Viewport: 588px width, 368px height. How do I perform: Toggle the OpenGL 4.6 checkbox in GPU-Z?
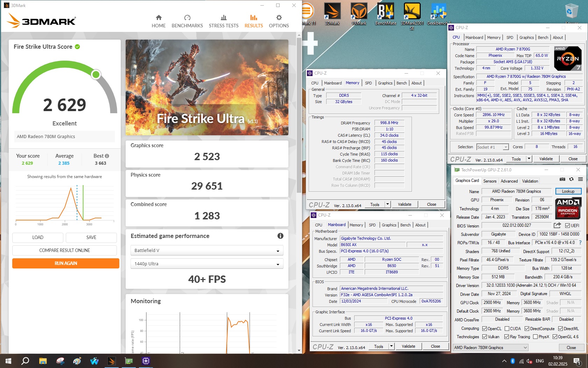click(555, 337)
